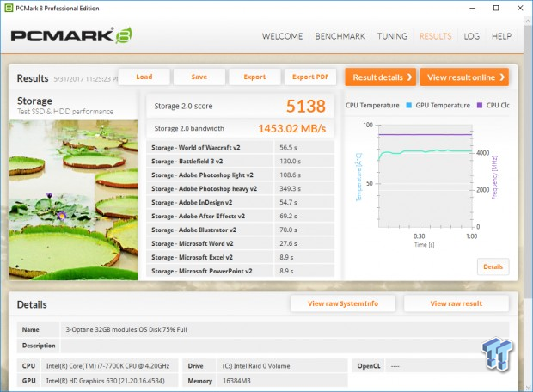Click View raw SystemInfo
This screenshot has width=533, height=392.
click(343, 303)
